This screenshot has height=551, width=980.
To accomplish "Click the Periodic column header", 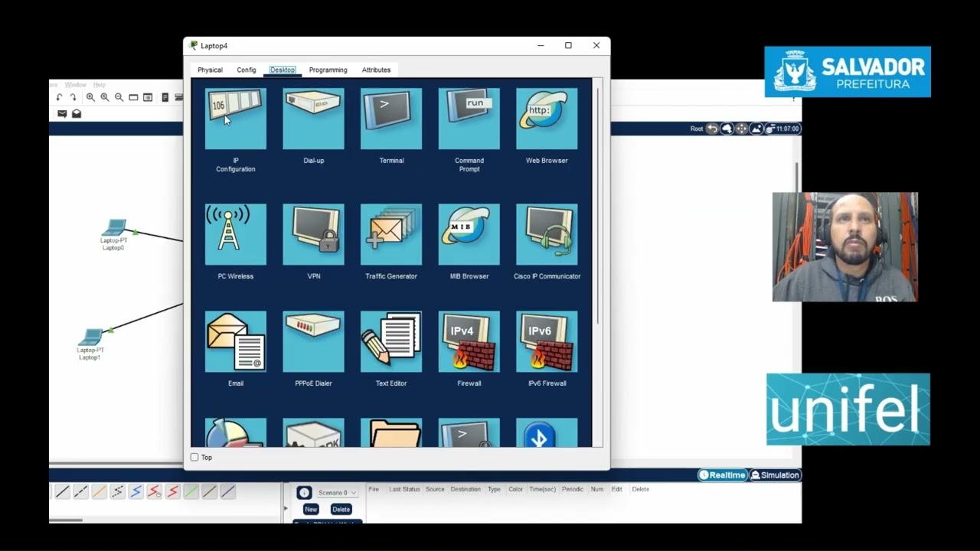I will point(573,489).
